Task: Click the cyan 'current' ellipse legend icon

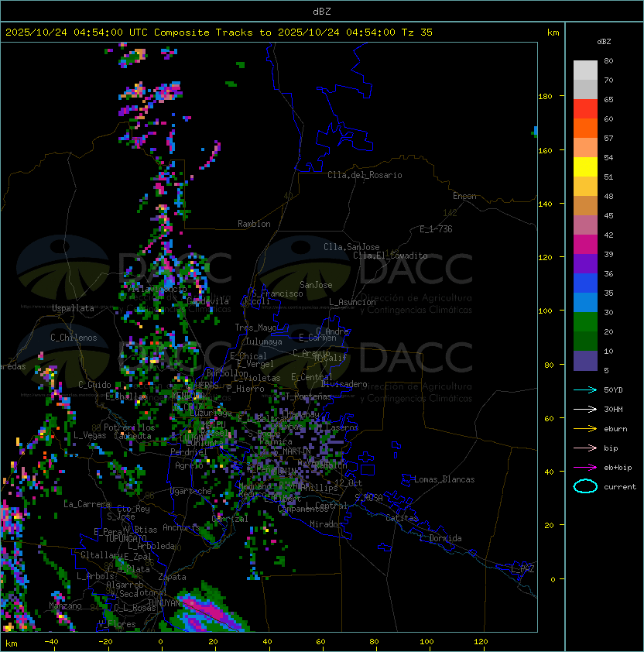Action: point(585,486)
